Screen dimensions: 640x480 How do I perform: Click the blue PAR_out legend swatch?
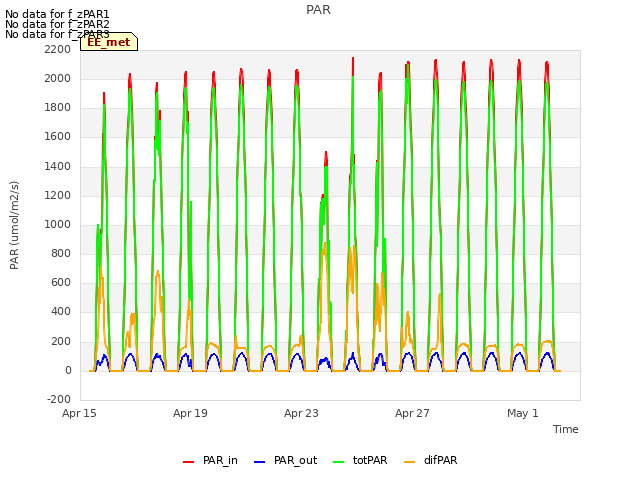coord(260,462)
